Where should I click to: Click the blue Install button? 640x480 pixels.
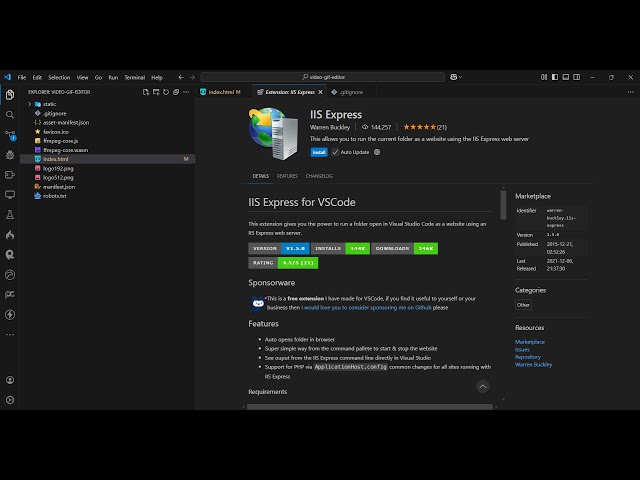(319, 152)
